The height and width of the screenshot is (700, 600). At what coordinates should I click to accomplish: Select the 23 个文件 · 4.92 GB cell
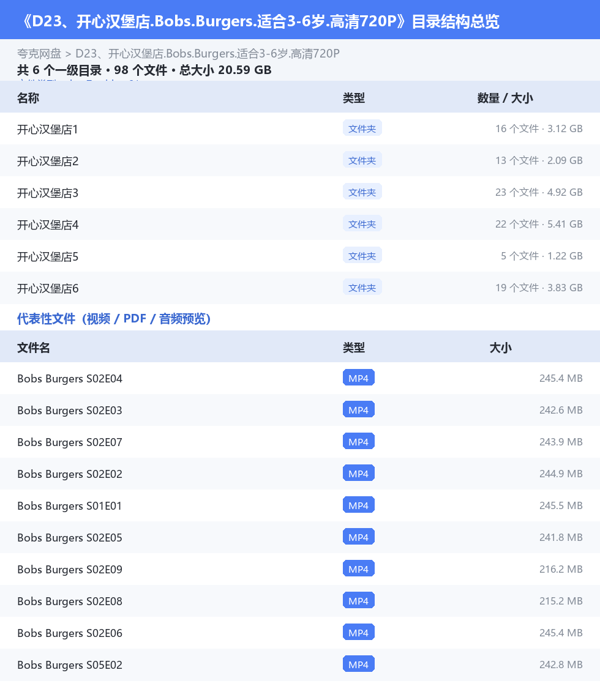click(x=539, y=192)
